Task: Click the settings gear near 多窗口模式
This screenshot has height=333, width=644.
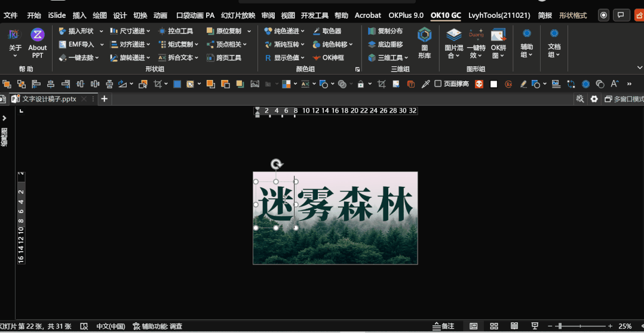Action: (x=594, y=99)
